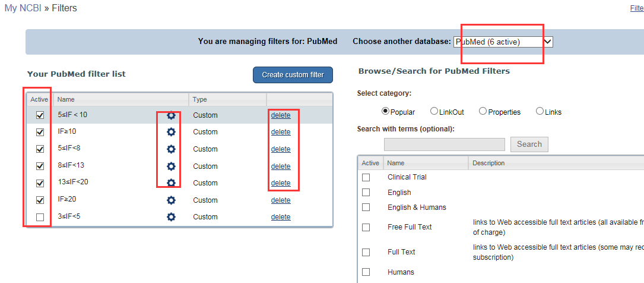Delete the IF≥10 custom filter
This screenshot has width=644, height=283.
click(x=281, y=132)
